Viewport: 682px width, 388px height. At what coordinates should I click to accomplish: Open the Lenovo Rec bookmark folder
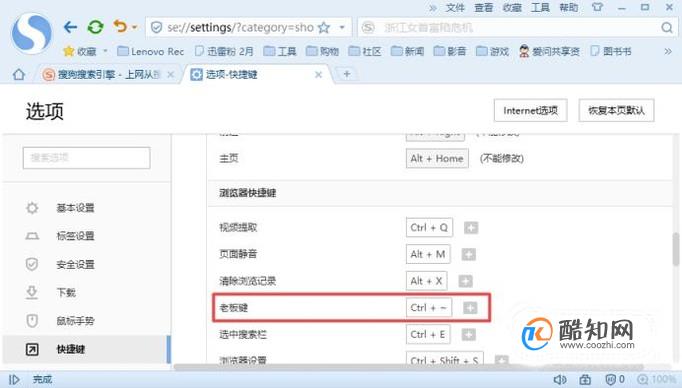tap(151, 51)
